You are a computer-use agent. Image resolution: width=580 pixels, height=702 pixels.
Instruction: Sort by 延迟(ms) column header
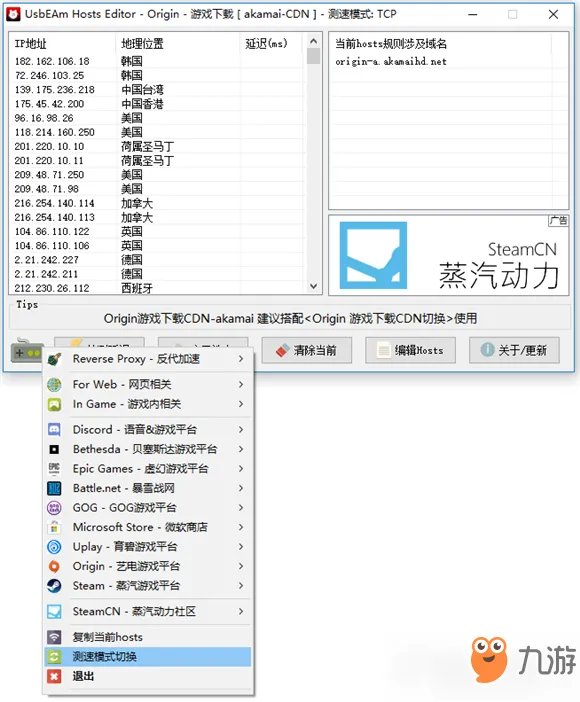271,43
